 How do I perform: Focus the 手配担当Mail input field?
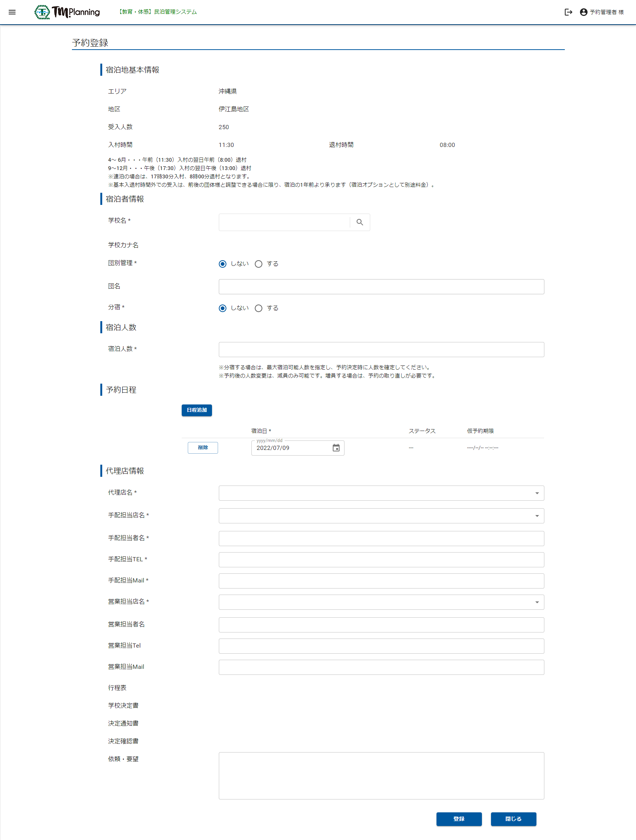pyautogui.click(x=381, y=581)
